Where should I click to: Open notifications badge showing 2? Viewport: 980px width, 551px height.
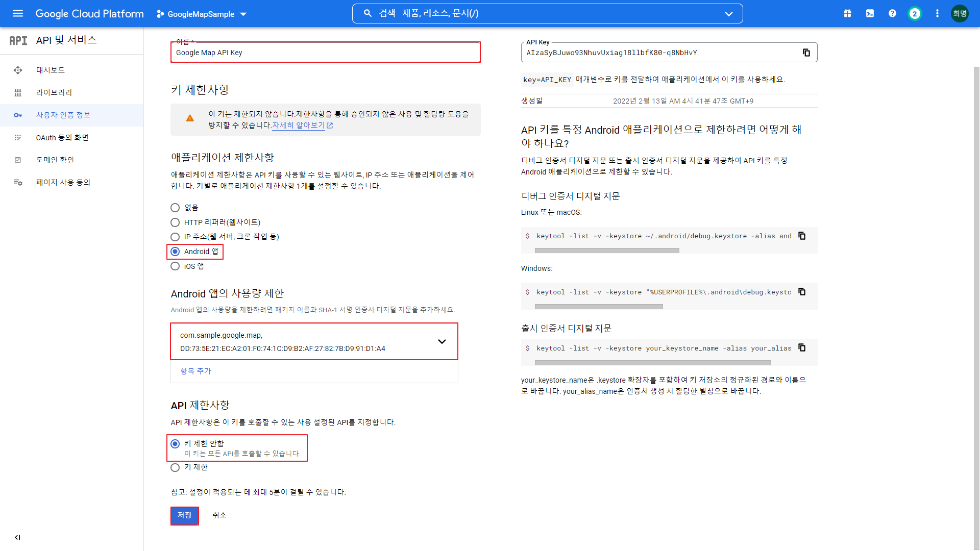[x=915, y=14]
